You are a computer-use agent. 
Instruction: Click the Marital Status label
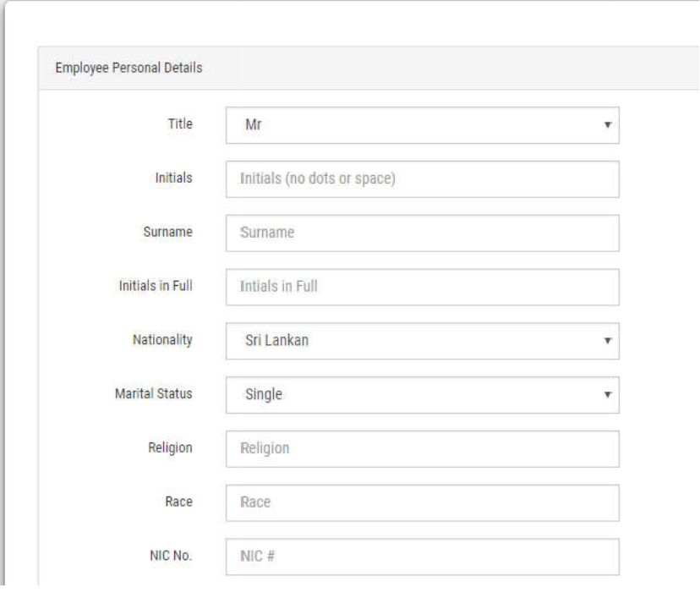(153, 393)
